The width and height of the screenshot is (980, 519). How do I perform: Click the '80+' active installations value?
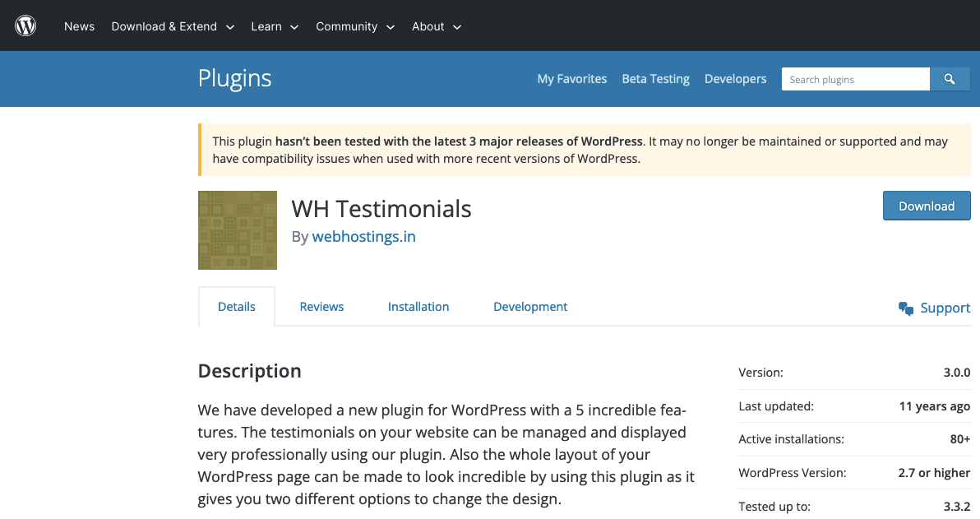960,439
